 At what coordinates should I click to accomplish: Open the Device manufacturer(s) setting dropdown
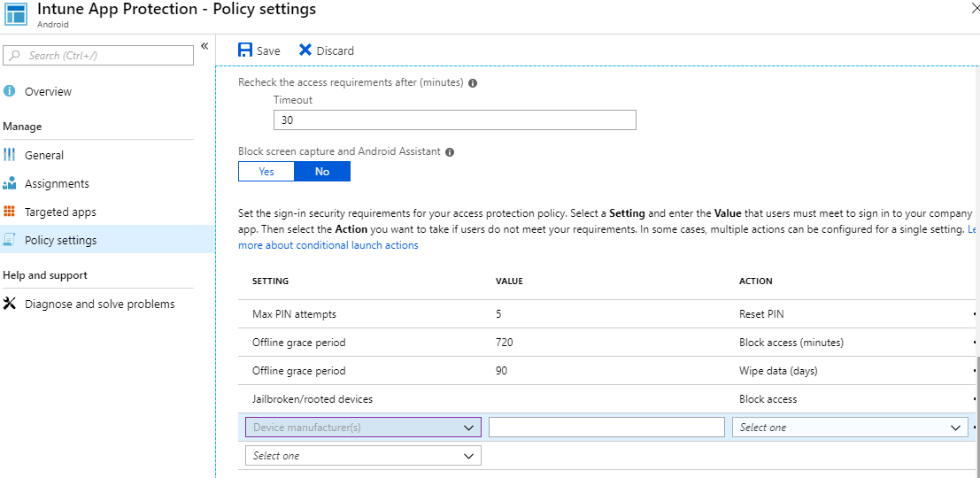click(363, 428)
